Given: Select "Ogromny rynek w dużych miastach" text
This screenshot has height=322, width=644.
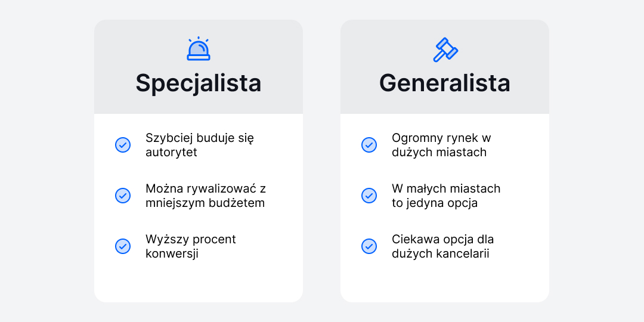Looking at the screenshot, I should click(441, 145).
